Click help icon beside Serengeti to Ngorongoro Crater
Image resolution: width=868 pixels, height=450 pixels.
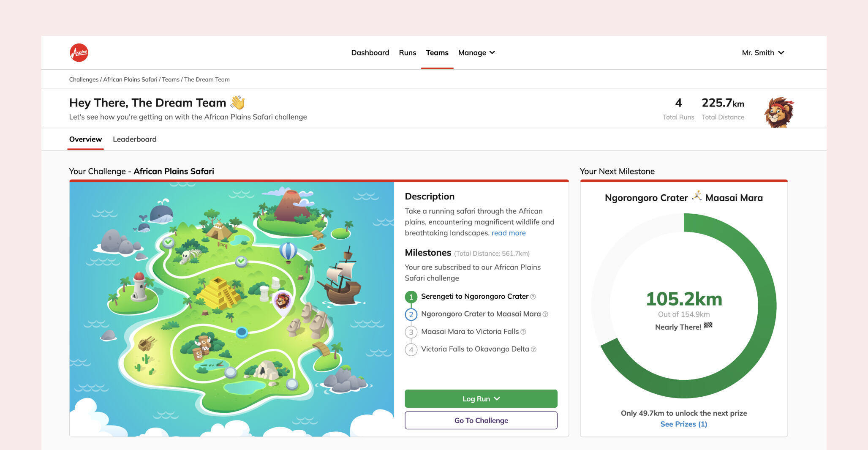[x=533, y=297]
